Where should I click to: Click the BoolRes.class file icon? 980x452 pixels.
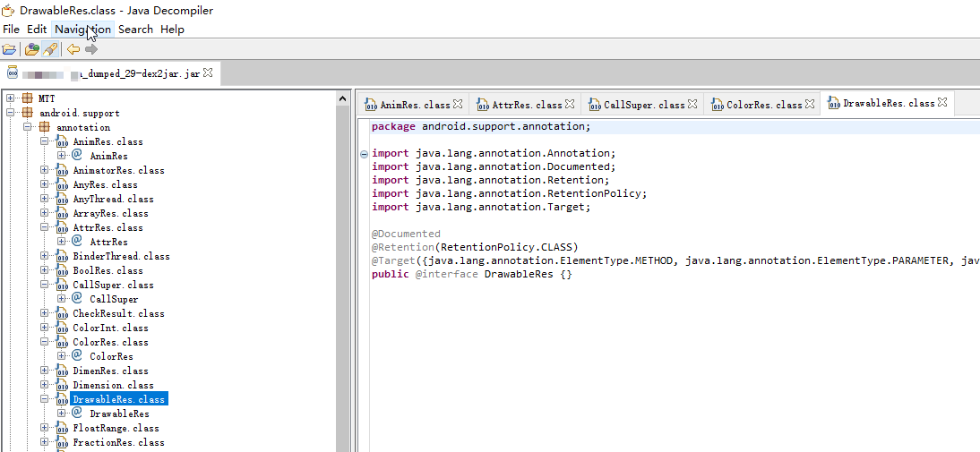[62, 271]
